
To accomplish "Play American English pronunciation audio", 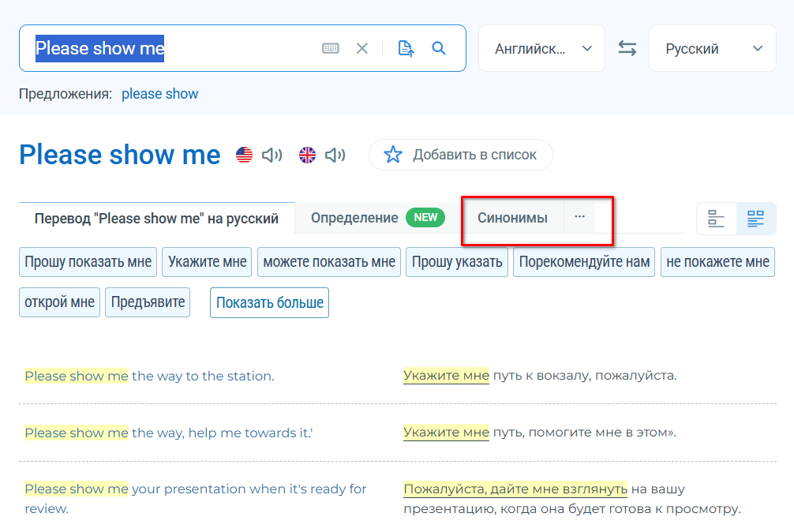I will click(x=272, y=155).
